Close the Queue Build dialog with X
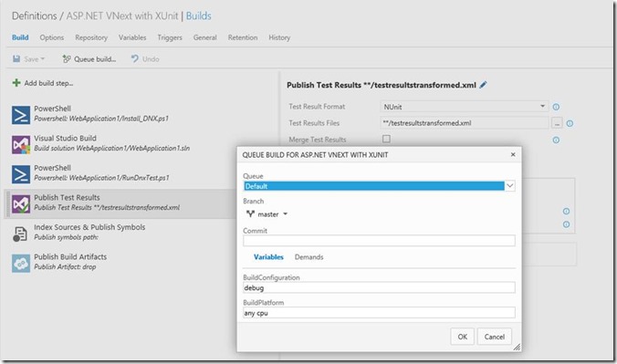 (x=513, y=155)
